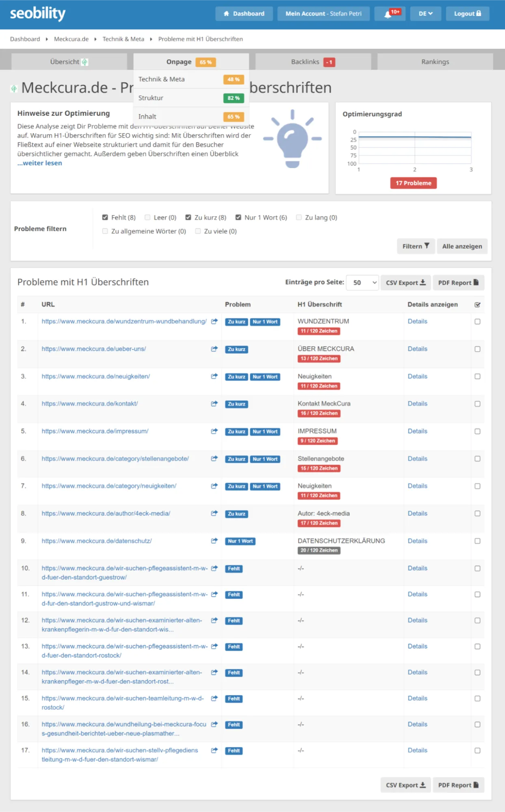
Task: Click the Optimierungsgrad line chart
Action: 414,148
